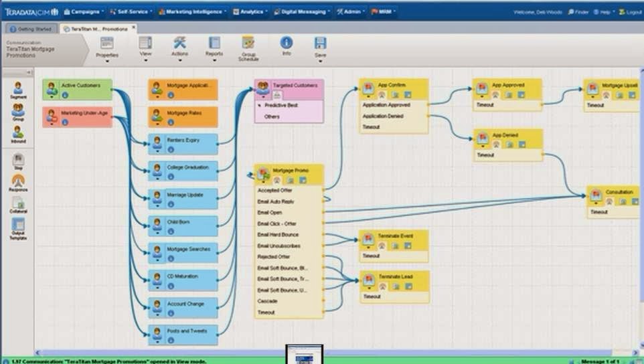Expand the Actions dropdown arrow
This screenshot has width=644, height=364.
tap(180, 61)
